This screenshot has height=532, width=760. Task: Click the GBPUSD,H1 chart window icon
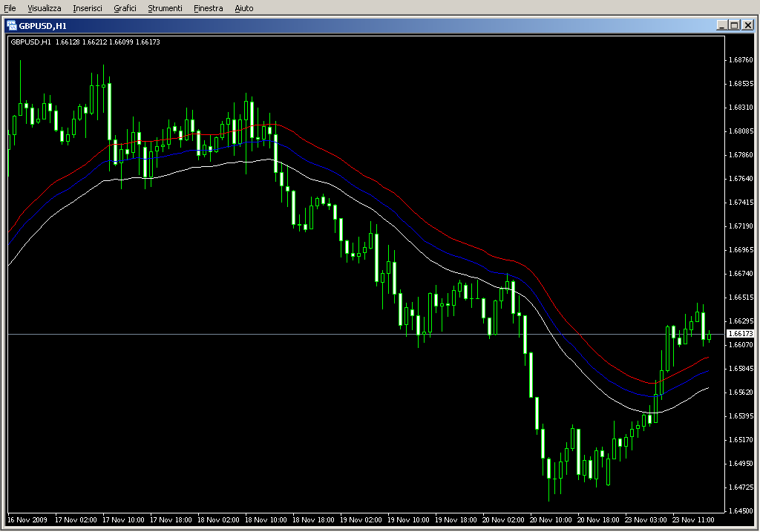pos(12,26)
